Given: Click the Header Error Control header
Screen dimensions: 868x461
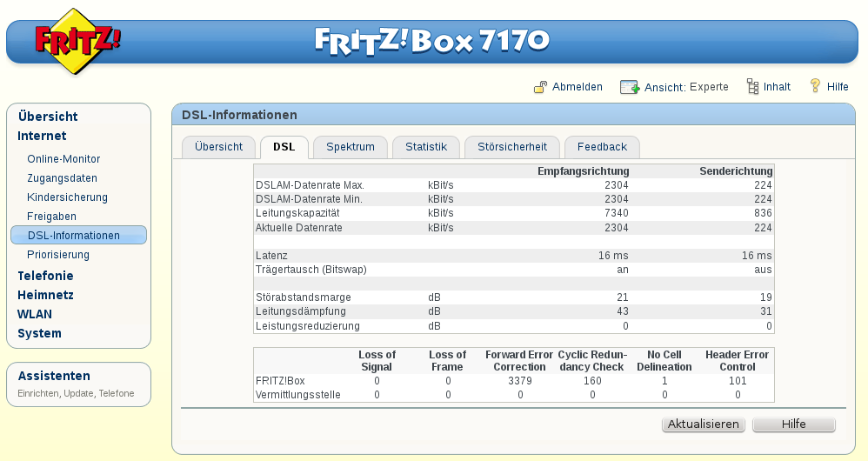Looking at the screenshot, I should (x=737, y=361).
